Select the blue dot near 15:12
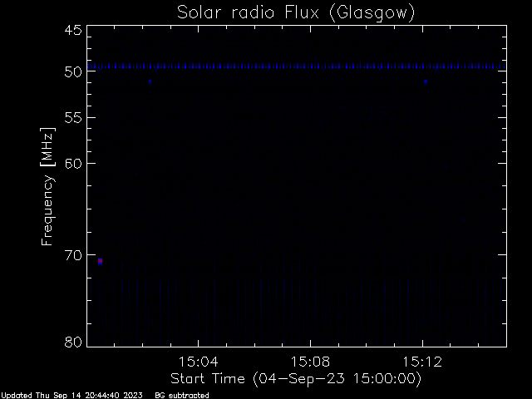Viewport: 532px width, 399px height. (x=426, y=81)
